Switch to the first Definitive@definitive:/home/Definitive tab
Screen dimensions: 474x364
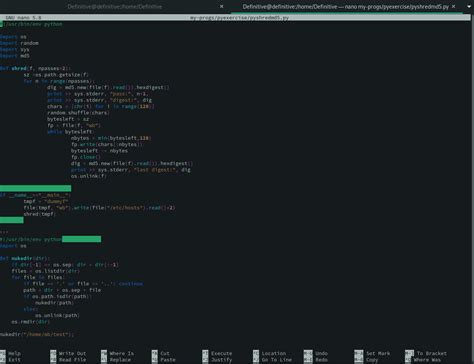pyautogui.click(x=114, y=7)
